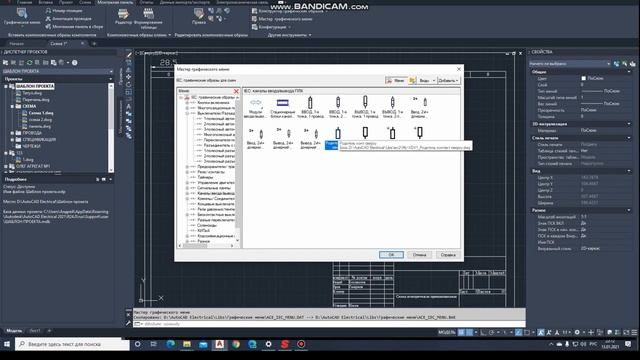Add a new drawing tab with plus
This screenshot has width=640, height=360.
coord(94,44)
